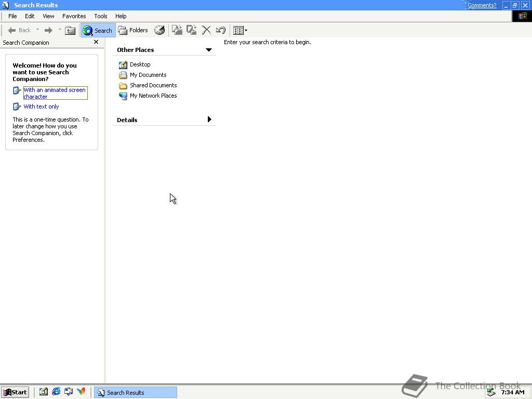Click the My Network Places globe icon

123,96
